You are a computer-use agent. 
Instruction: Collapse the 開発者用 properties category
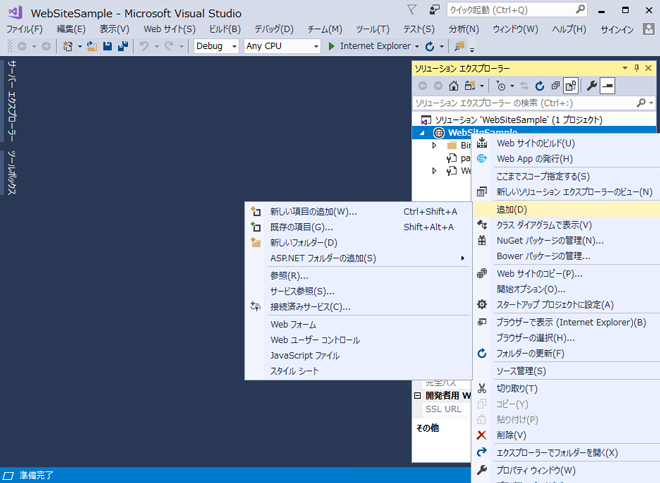[x=418, y=396]
